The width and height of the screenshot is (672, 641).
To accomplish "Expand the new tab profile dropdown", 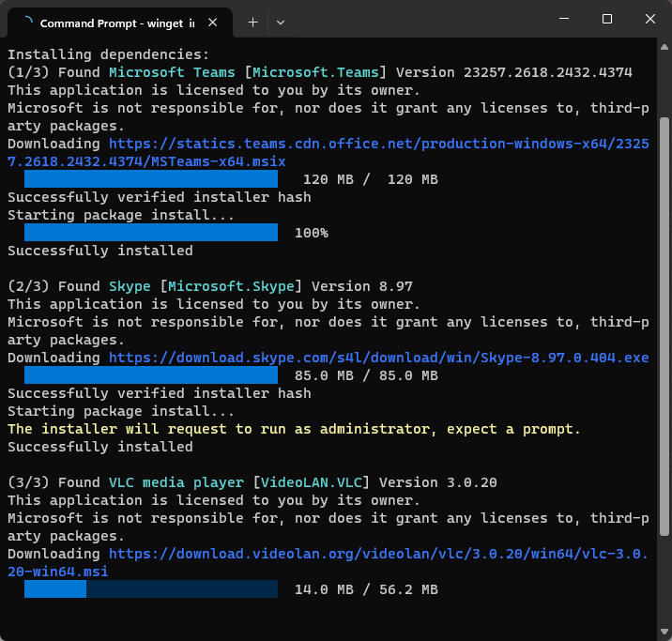I will [281, 22].
